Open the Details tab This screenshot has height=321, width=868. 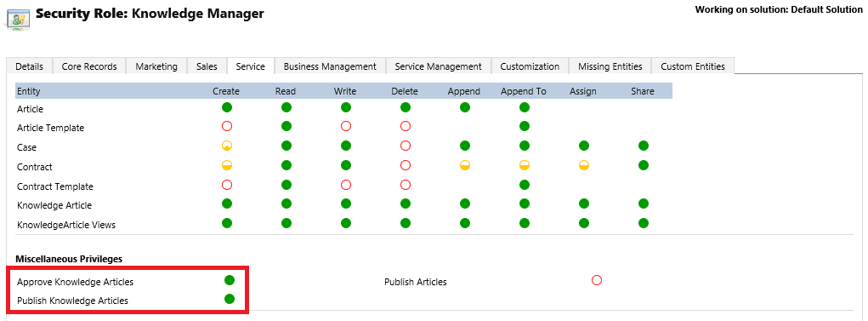point(30,66)
